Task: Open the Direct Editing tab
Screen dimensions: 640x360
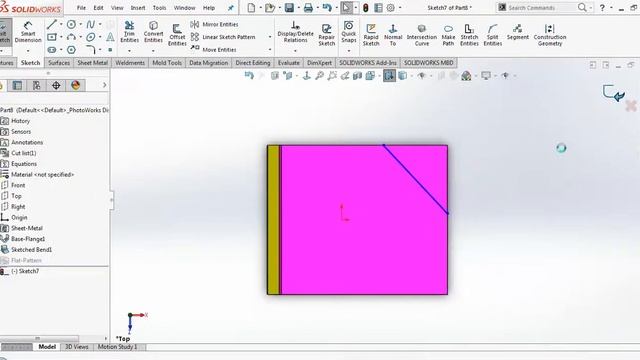Action: point(253,63)
